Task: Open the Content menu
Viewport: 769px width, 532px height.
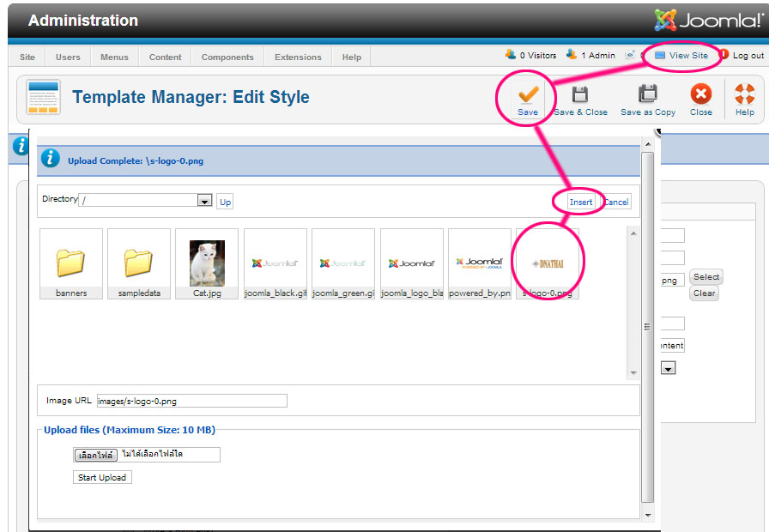Action: pyautogui.click(x=165, y=57)
